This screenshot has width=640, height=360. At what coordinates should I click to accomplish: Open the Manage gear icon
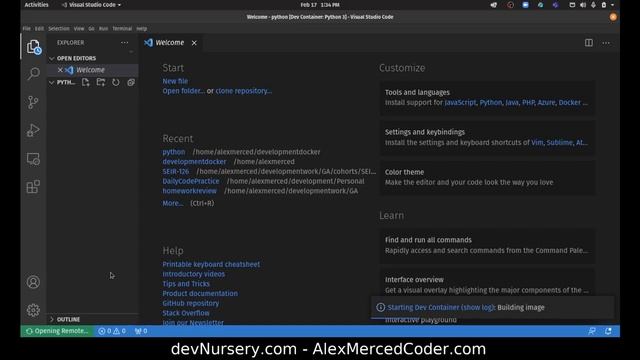tap(33, 310)
